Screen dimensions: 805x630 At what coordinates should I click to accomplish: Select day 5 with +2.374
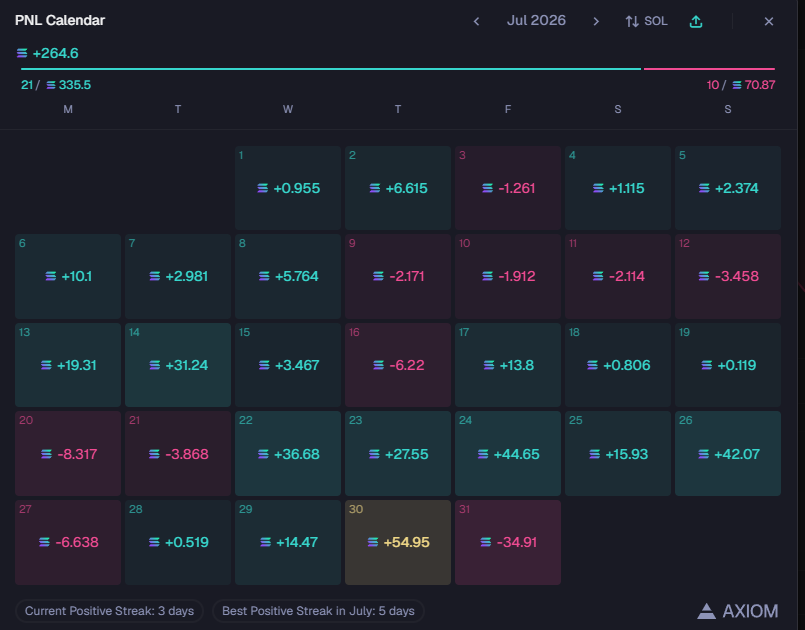coord(728,188)
